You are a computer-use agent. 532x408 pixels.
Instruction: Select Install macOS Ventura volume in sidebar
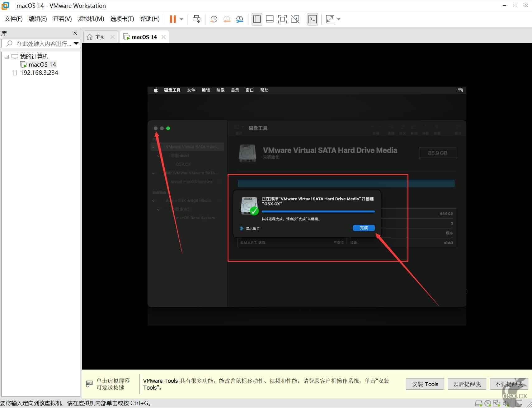coord(191,182)
